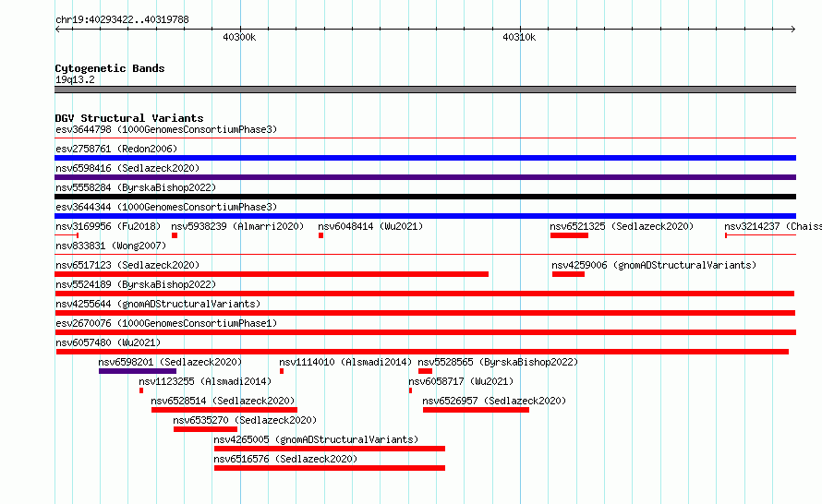Viewport: 822px width, 504px height.
Task: Click the esv3644798 variant label
Action: tap(166, 129)
